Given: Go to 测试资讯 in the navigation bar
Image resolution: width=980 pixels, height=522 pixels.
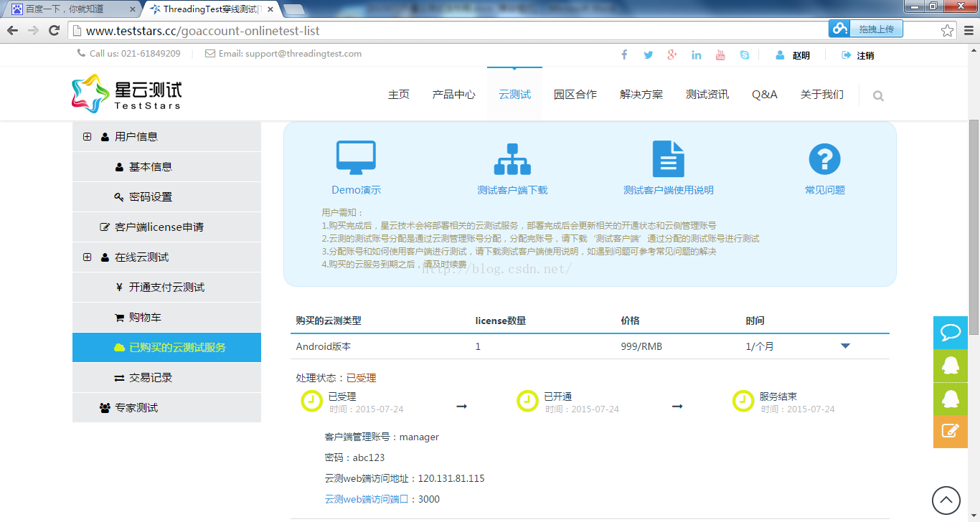Looking at the screenshot, I should pos(707,95).
